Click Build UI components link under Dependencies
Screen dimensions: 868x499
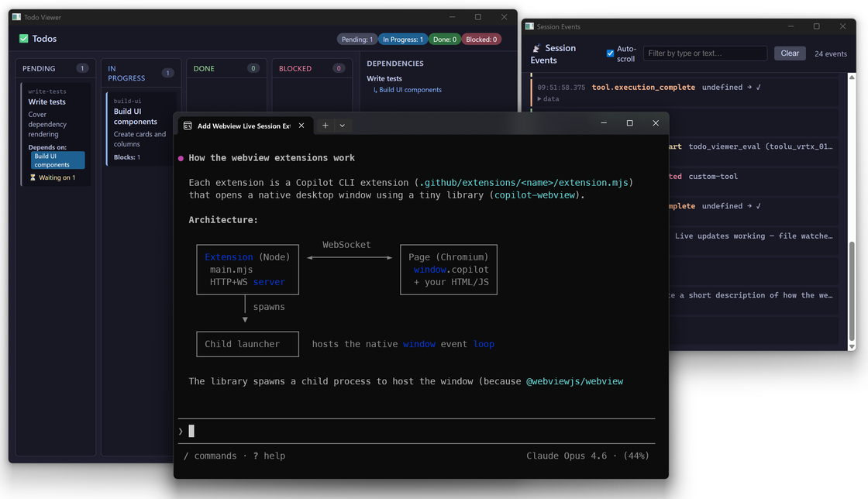point(410,90)
